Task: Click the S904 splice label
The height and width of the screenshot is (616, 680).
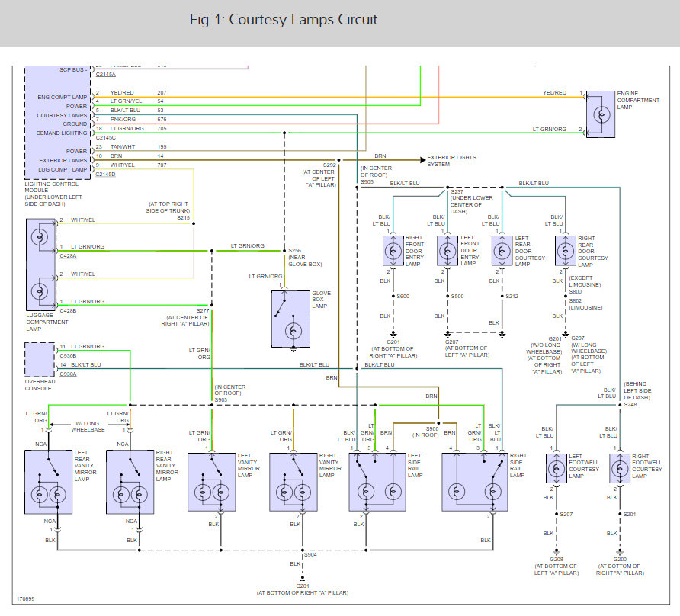Action: tap(310, 554)
